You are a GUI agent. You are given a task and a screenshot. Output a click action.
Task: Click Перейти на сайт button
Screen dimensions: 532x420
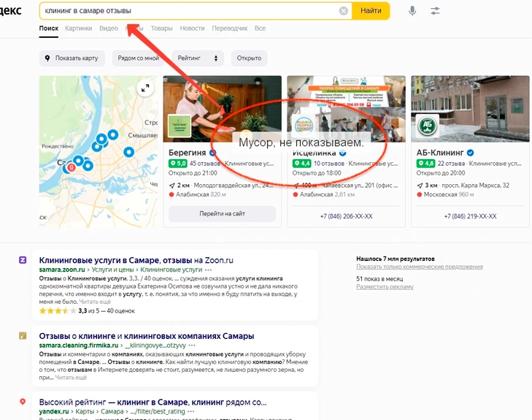click(x=223, y=213)
